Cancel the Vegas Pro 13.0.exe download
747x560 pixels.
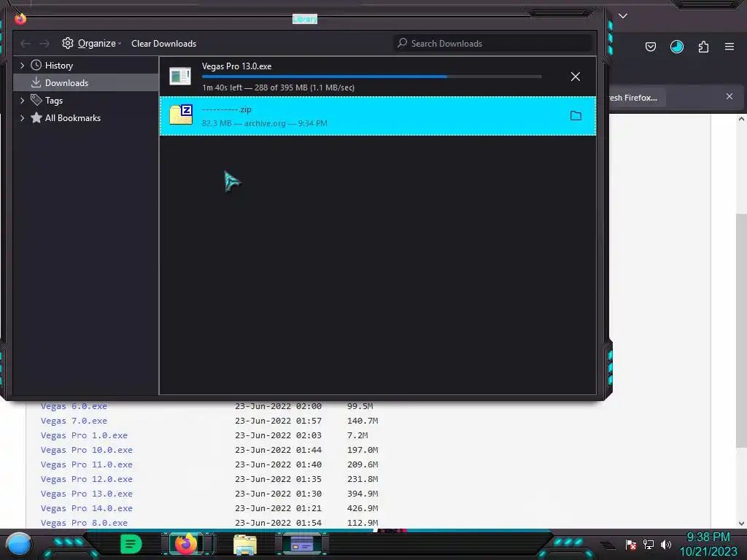click(x=576, y=77)
